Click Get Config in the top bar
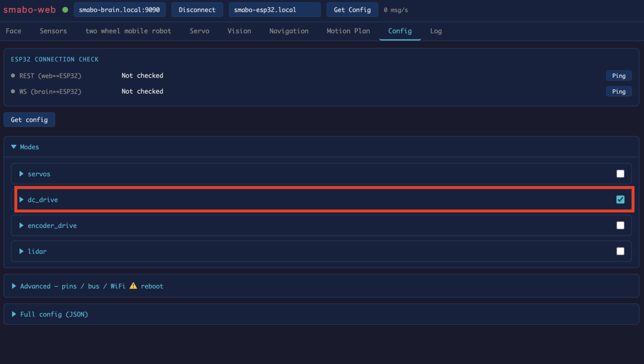 point(352,10)
